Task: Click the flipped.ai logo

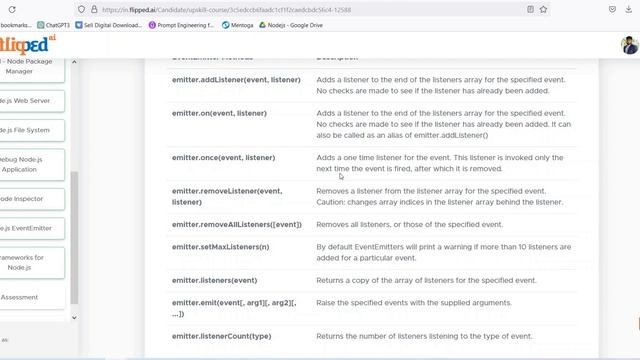Action: pyautogui.click(x=28, y=44)
